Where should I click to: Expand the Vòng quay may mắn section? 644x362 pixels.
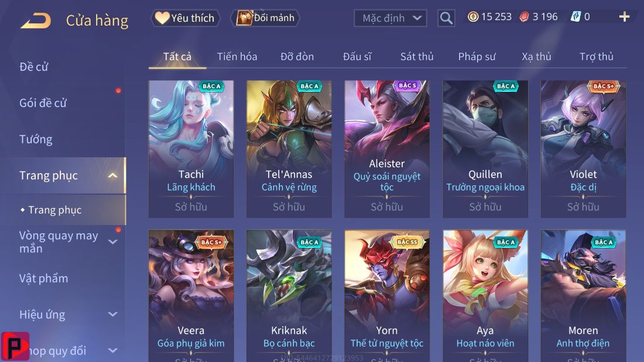[x=112, y=242]
